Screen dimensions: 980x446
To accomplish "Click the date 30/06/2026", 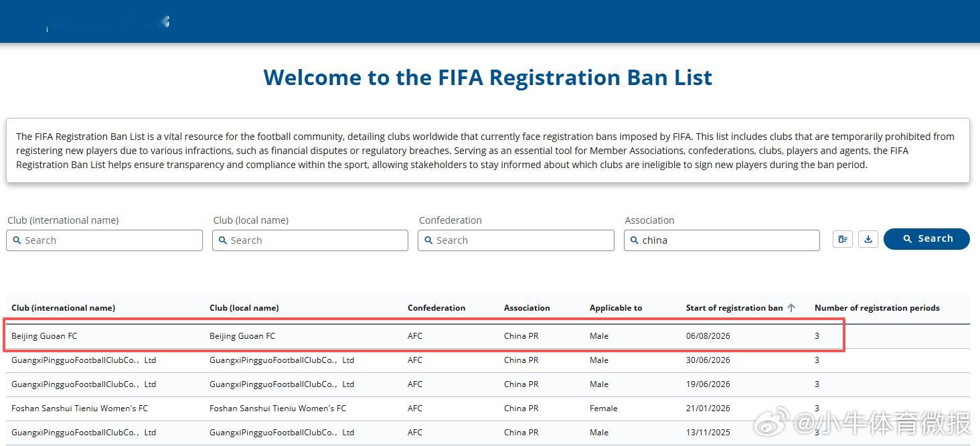I will [708, 360].
